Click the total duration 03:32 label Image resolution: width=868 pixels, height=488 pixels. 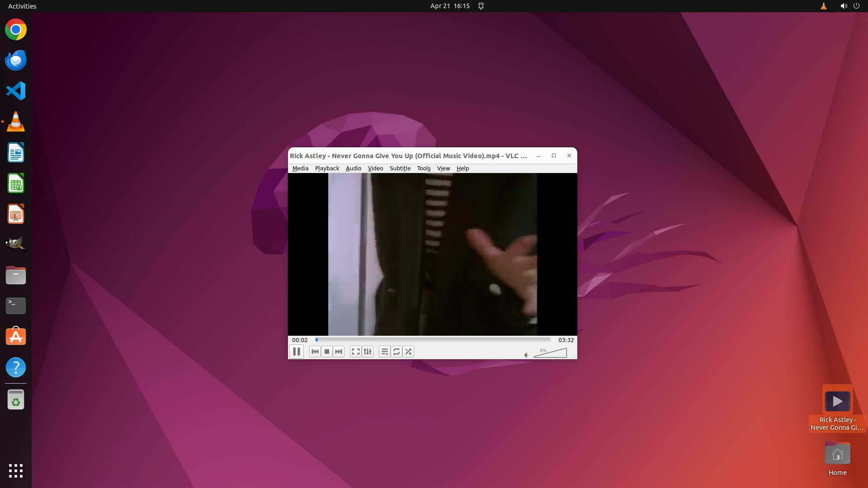tap(566, 340)
